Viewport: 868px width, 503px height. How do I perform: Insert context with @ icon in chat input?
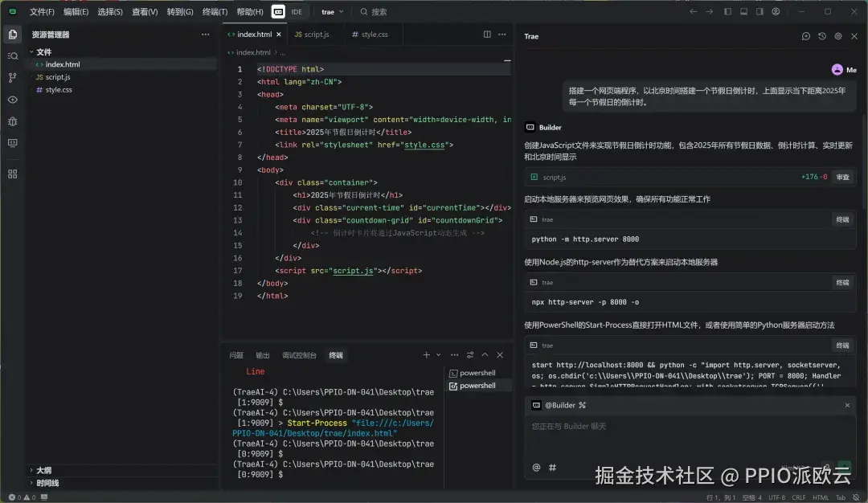536,468
